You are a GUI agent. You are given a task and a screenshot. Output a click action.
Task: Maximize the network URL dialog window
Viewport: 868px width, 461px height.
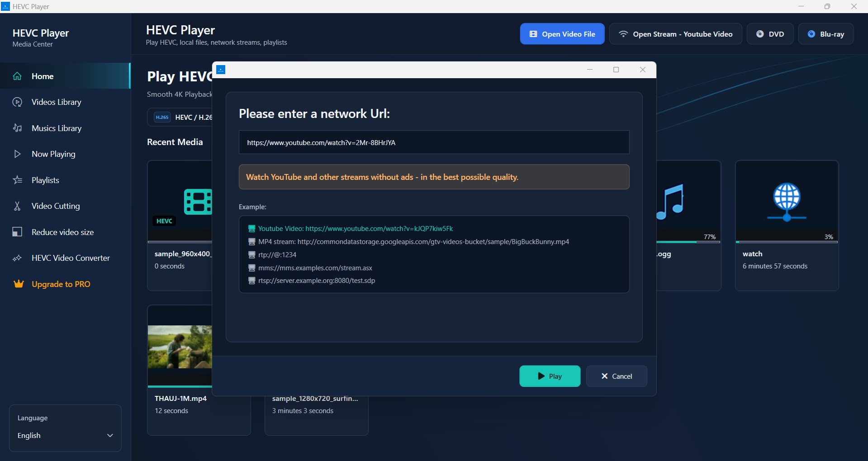point(616,70)
